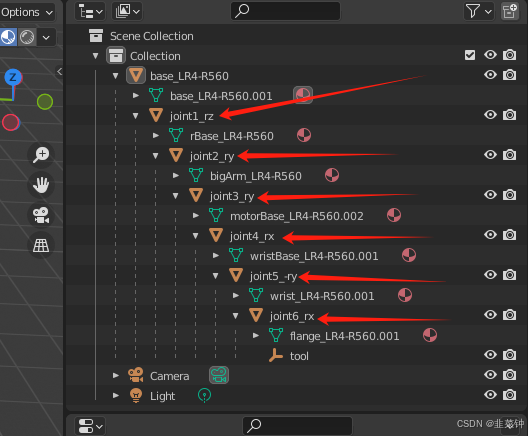Disable Light in renders
Viewport: 528px width, 436px height.
[509, 395]
